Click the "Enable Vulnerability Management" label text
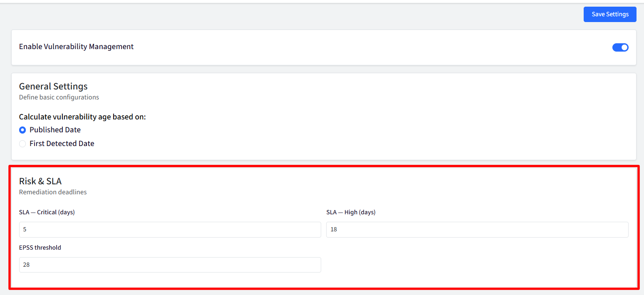This screenshot has width=644, height=295. point(77,47)
